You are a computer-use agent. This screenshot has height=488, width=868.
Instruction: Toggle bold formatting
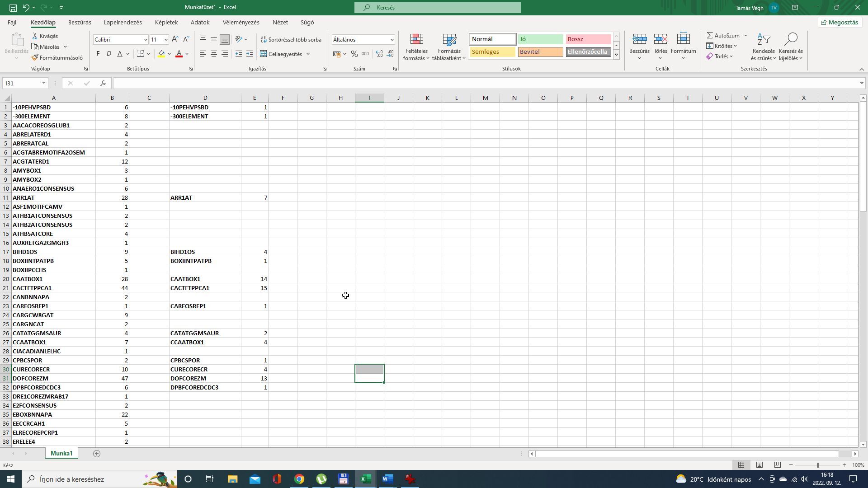[x=98, y=54]
